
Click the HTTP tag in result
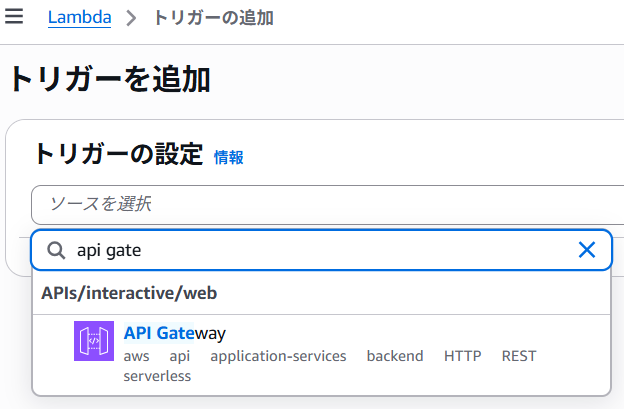tap(462, 356)
